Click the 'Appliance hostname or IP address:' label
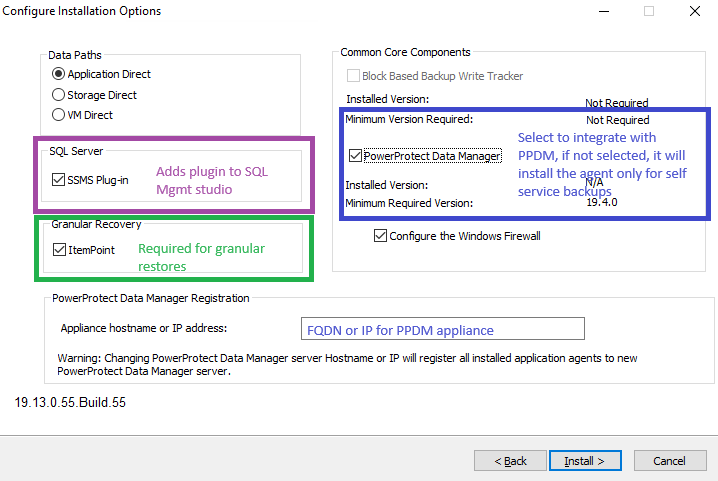 point(144,328)
